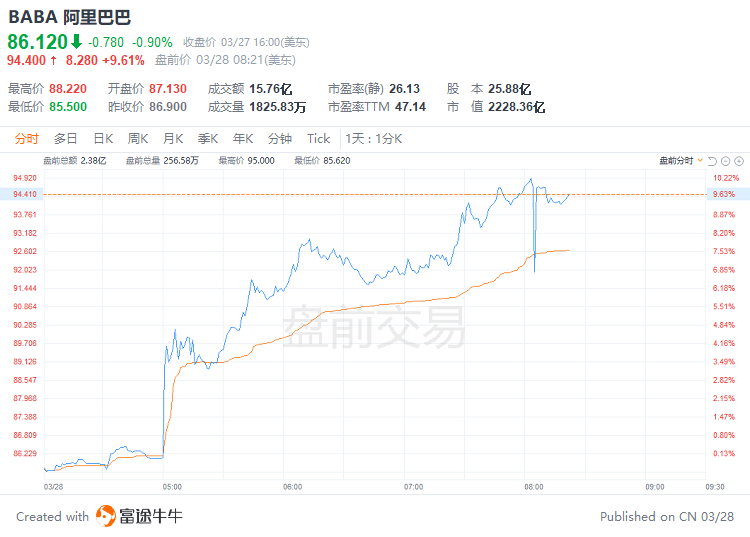Click the 1天 : 1分K option

pyautogui.click(x=374, y=139)
